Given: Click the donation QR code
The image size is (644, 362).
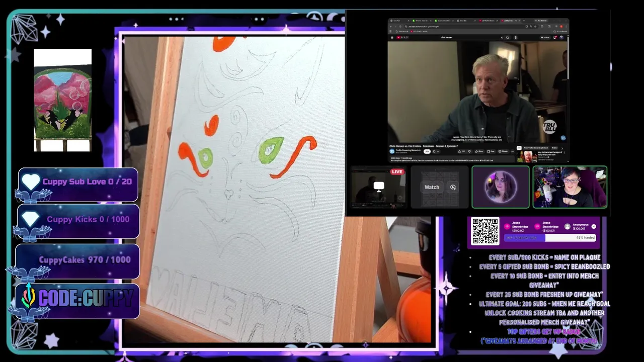Looking at the screenshot, I should coord(485,231).
